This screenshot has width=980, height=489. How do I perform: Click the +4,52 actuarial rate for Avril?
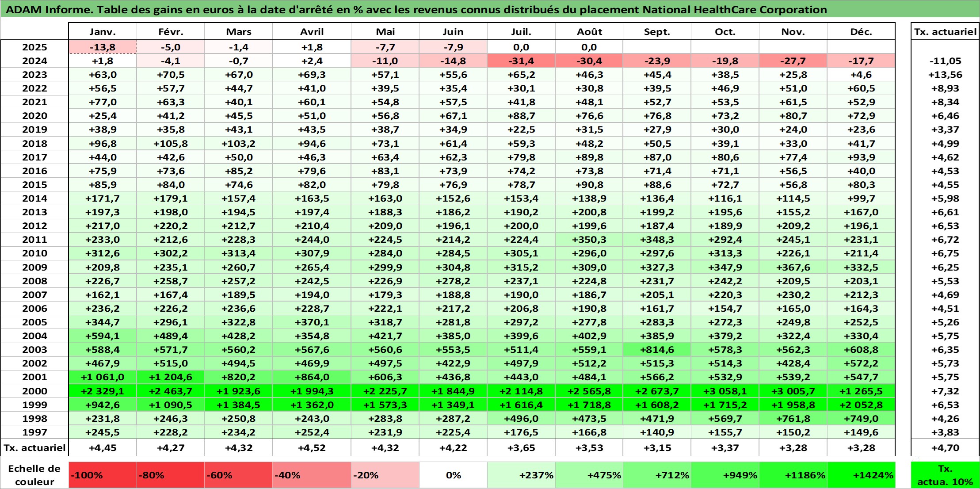(312, 447)
